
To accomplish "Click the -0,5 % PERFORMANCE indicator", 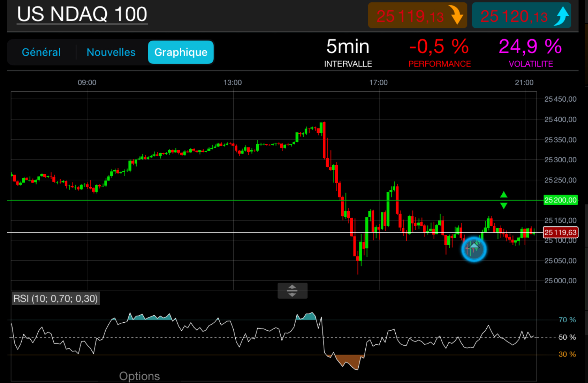I will (439, 52).
